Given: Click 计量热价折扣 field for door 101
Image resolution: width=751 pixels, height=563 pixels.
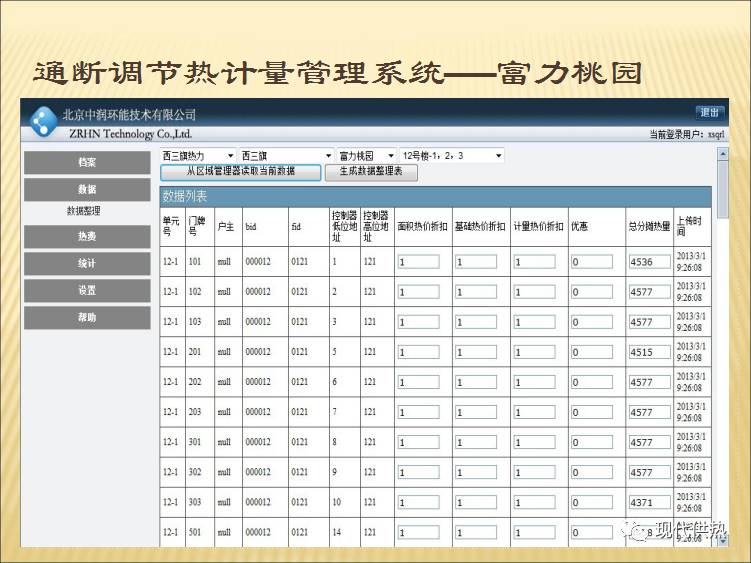Looking at the screenshot, I should click(x=535, y=262).
